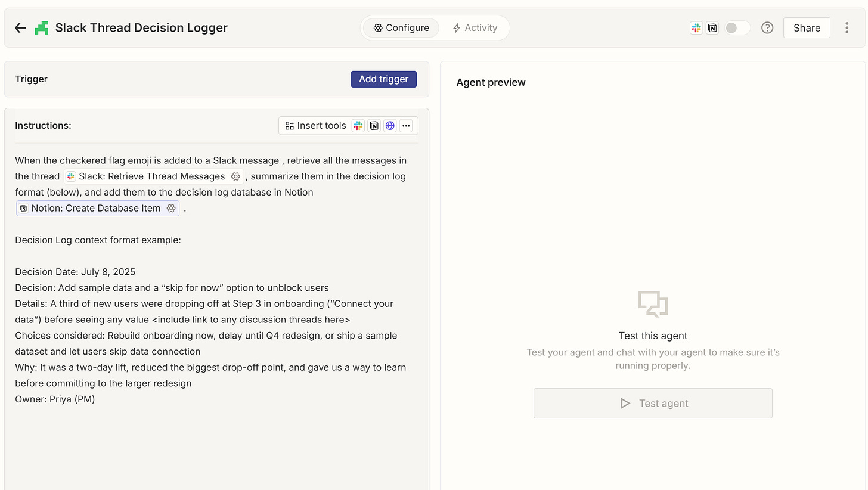Click the Notion icon in the header
Viewport: 868px width, 490px height.
pyautogui.click(x=712, y=28)
